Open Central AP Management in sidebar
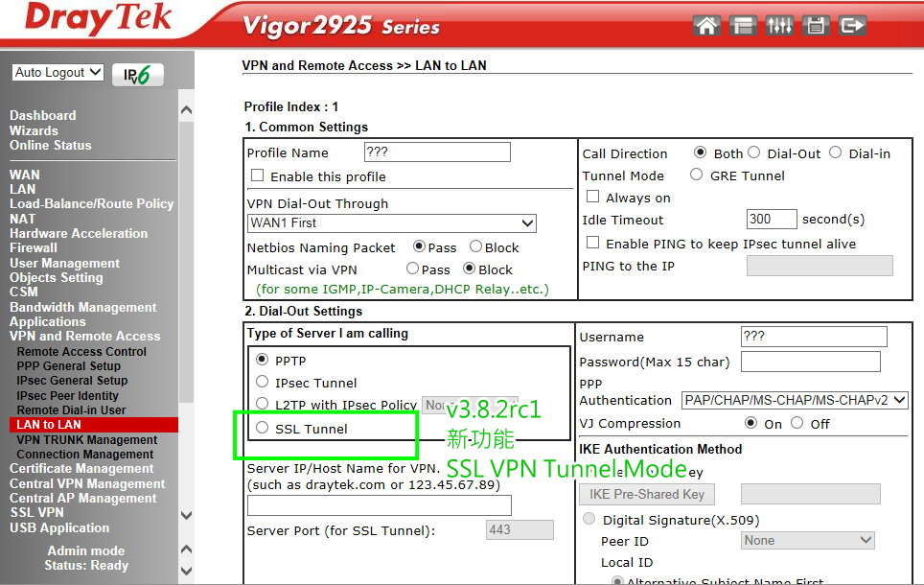Viewport: 924px width, 585px height. (x=83, y=499)
